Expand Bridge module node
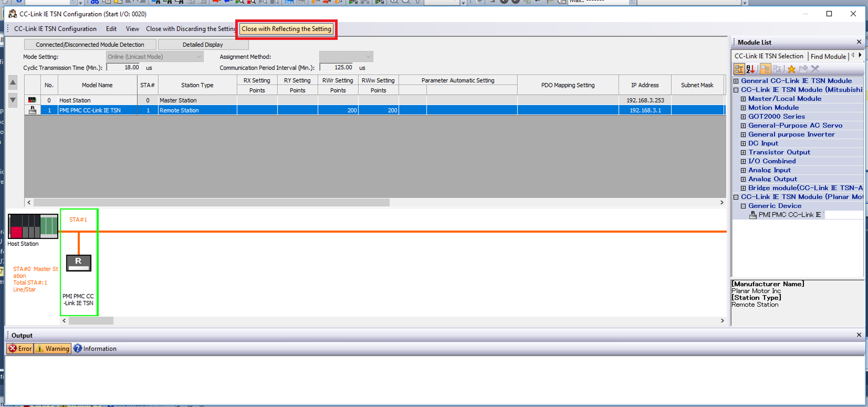 [743, 188]
